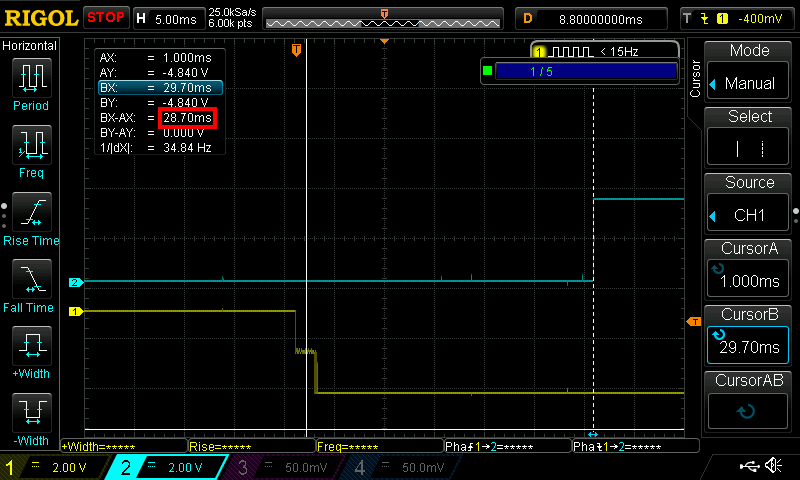Click the falling edge trigger icon
Viewport: 800px width, 480px height.
coord(705,19)
